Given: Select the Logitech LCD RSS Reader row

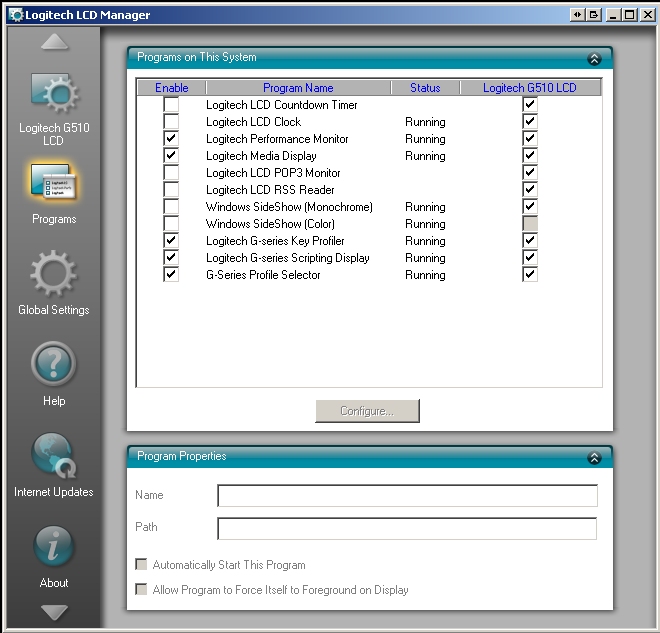Looking at the screenshot, I should 369,189.
